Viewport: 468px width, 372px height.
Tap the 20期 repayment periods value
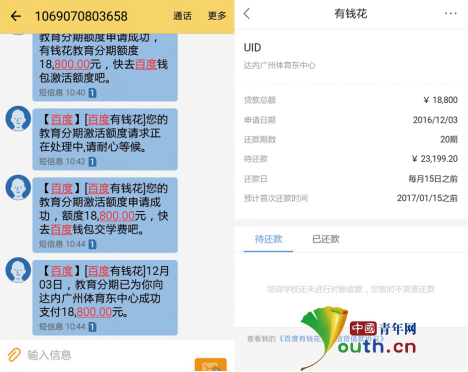pos(449,139)
